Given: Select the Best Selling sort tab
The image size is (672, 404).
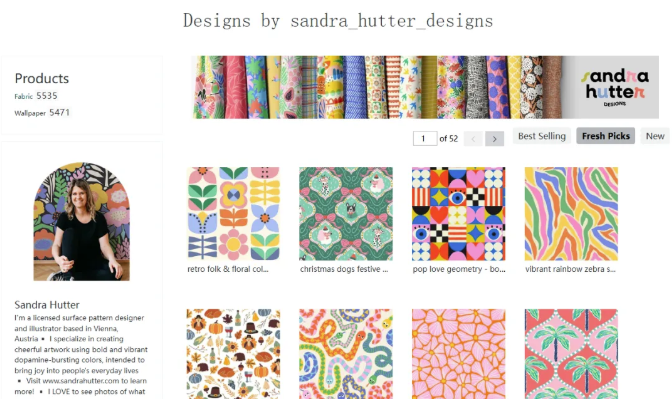Looking at the screenshot, I should 542,136.
